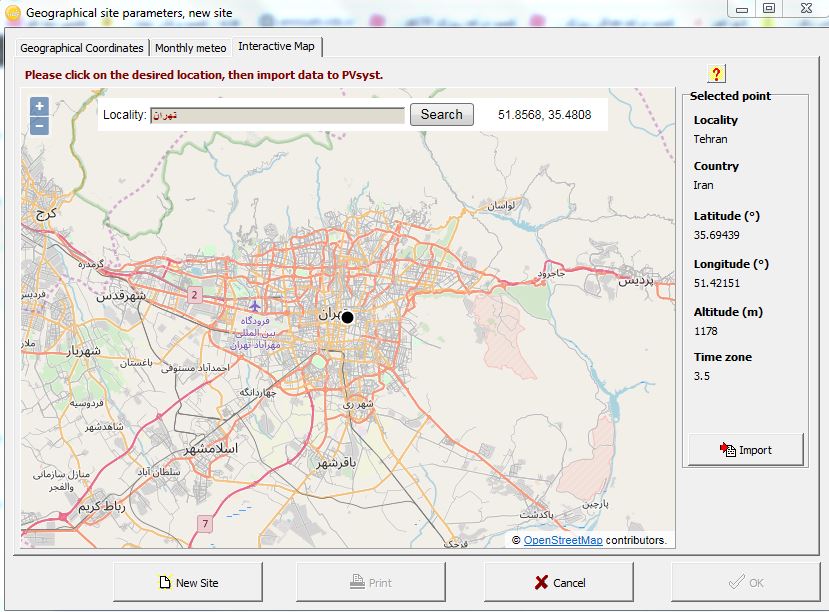
Task: Click the شهریار label on the map
Action: (84, 351)
